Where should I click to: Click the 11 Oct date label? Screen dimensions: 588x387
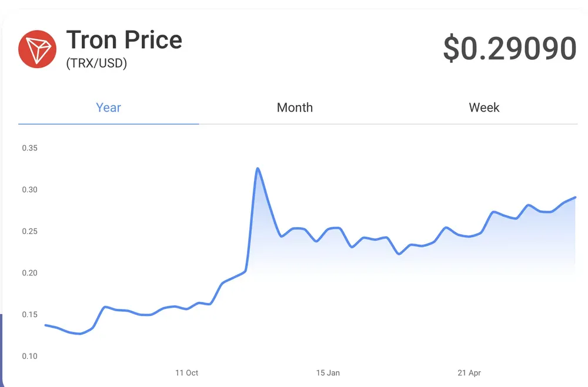click(187, 373)
